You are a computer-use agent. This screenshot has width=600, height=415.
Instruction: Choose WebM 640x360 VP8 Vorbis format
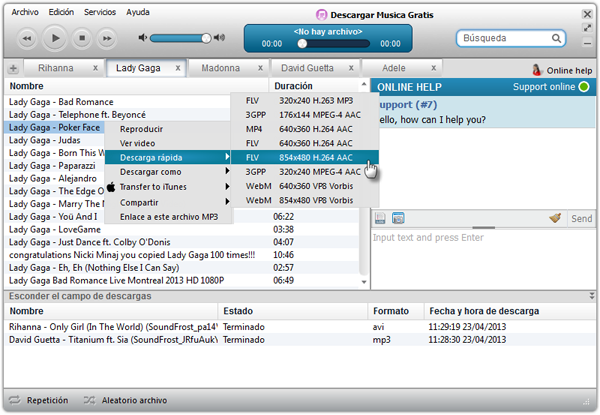(305, 186)
